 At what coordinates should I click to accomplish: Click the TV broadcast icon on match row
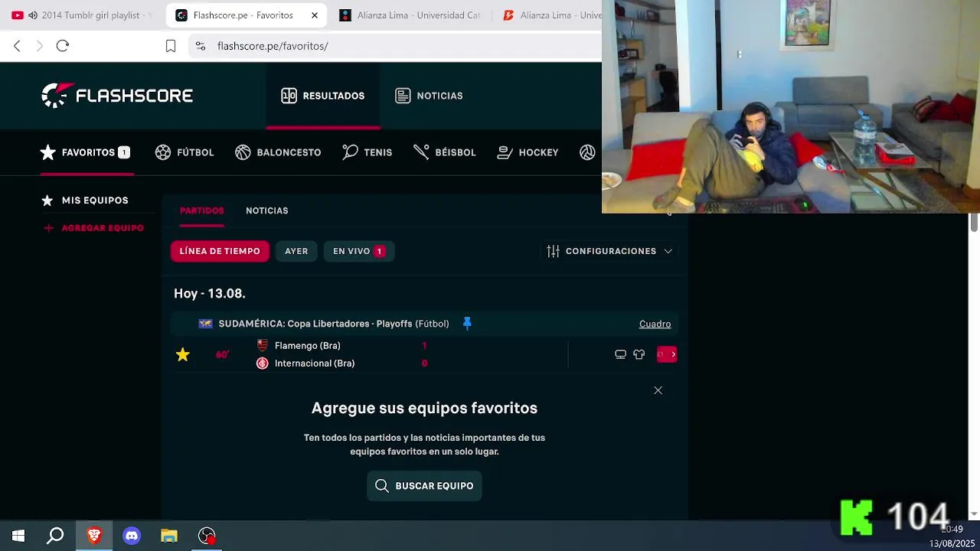620,354
